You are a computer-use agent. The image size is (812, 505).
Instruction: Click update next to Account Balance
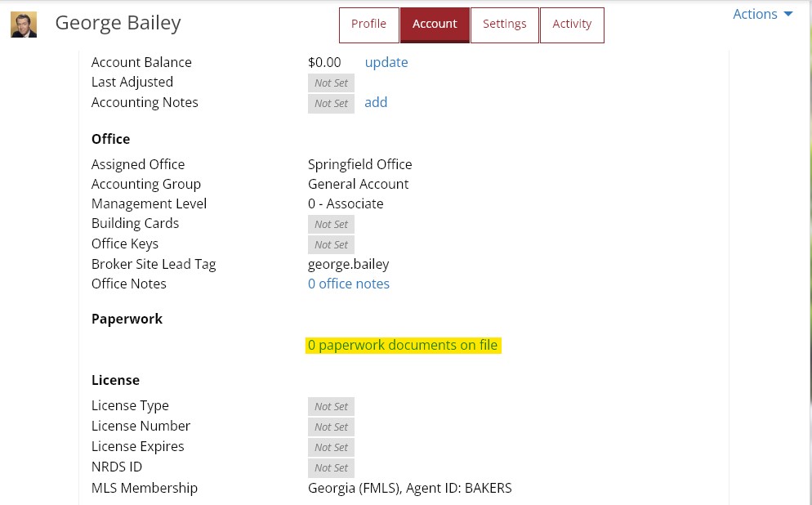(x=386, y=62)
